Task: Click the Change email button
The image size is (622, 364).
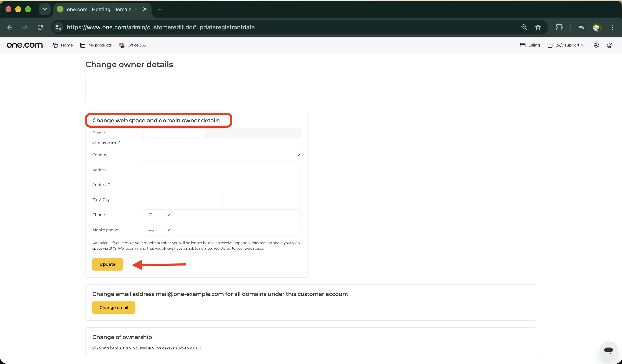Action: pyautogui.click(x=114, y=308)
